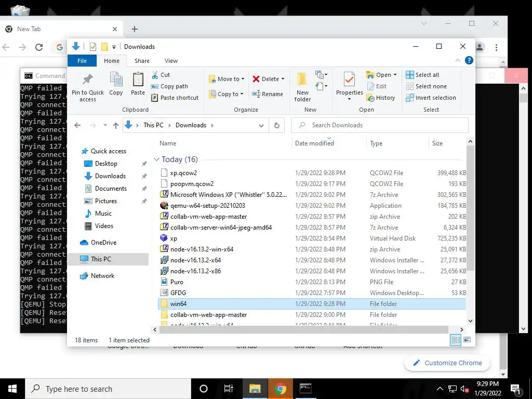Select all items in Downloads
Screen dimensions: 532x399
[422, 75]
